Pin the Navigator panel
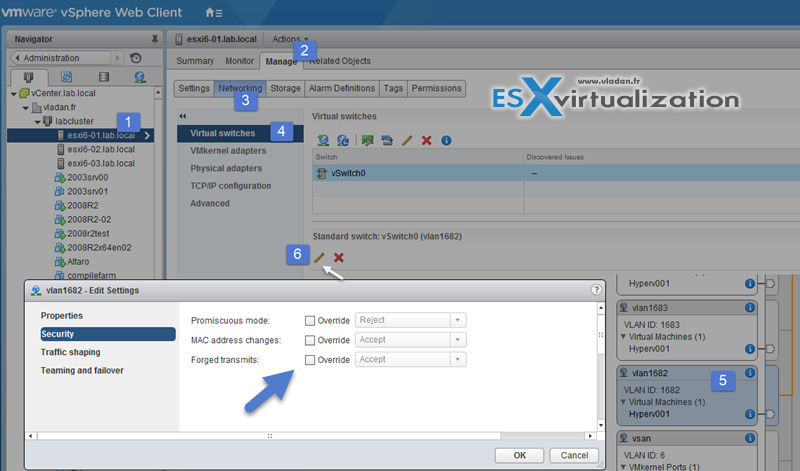This screenshot has height=471, width=800. [154, 39]
